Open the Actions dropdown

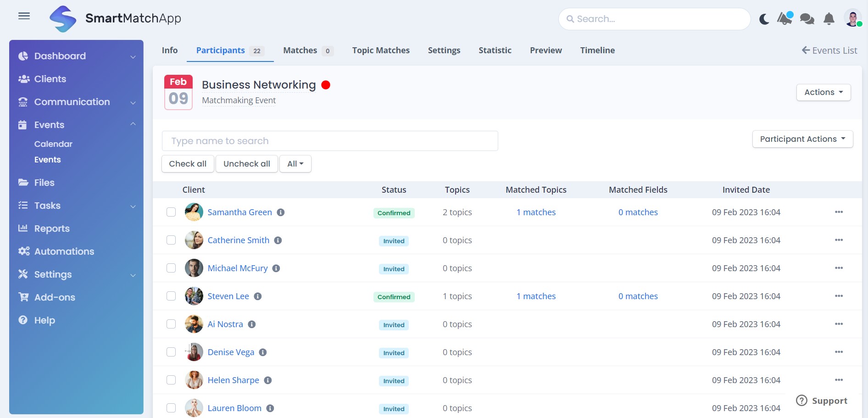click(823, 92)
